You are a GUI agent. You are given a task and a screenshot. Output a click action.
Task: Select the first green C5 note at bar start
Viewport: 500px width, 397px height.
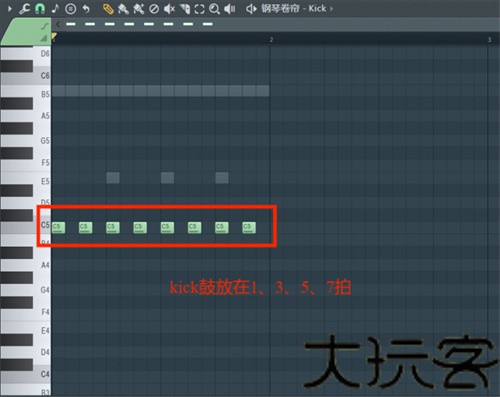tap(58, 228)
